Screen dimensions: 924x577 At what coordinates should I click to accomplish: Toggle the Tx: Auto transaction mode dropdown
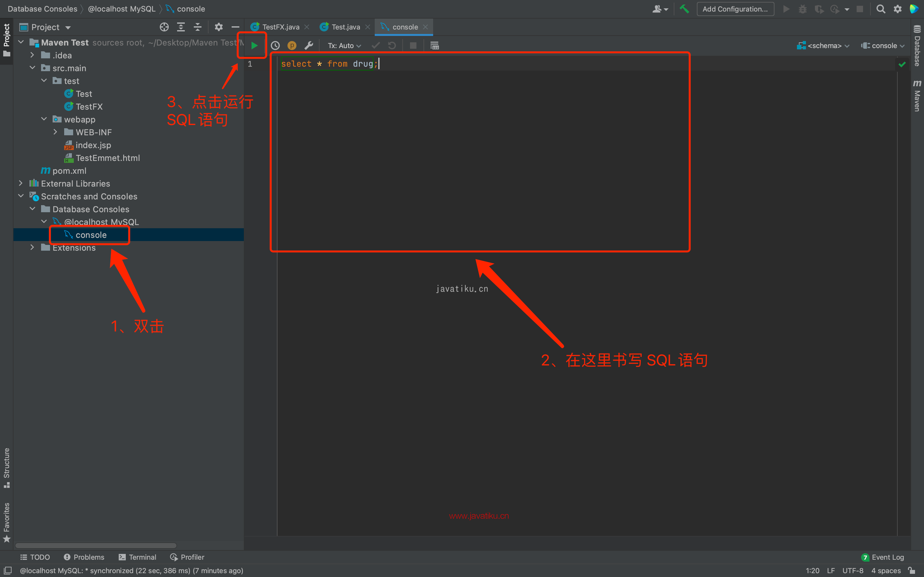343,45
